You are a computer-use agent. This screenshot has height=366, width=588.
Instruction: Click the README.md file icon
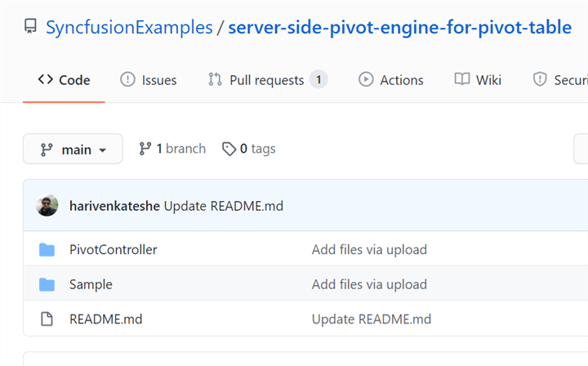47,319
